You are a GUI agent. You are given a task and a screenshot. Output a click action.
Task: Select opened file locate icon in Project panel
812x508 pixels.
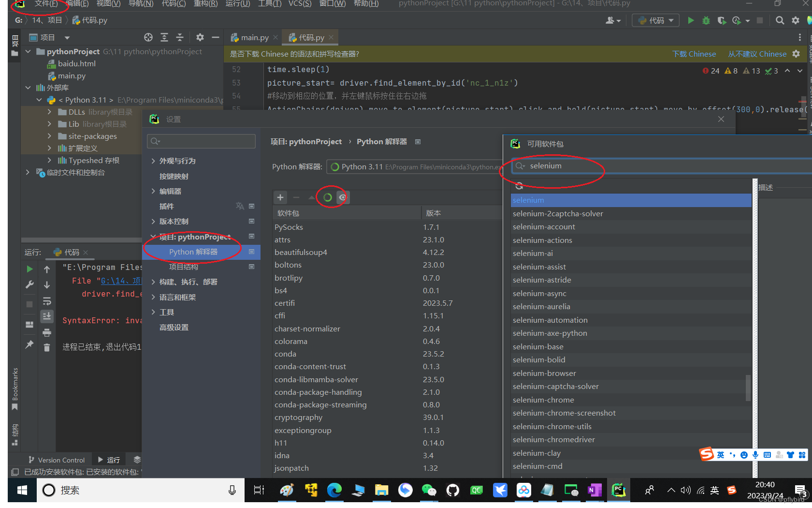(148, 37)
